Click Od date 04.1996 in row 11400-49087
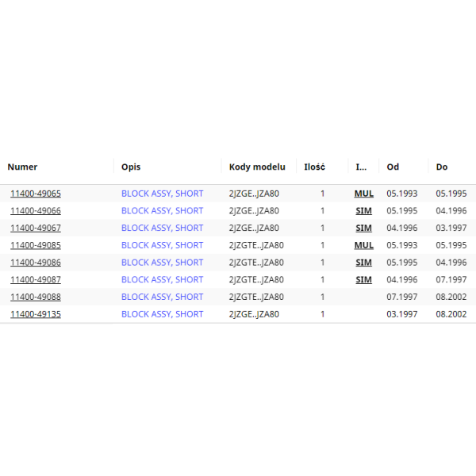The width and height of the screenshot is (476, 476). [x=402, y=279]
